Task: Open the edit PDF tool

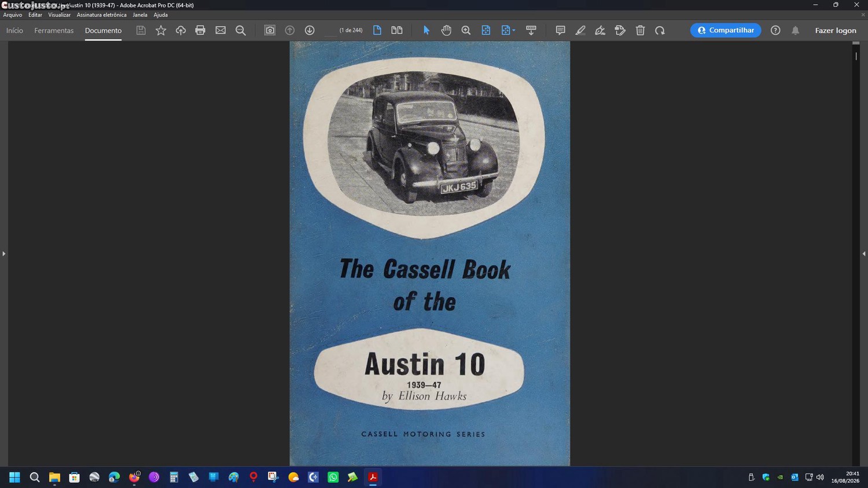Action: coord(620,30)
